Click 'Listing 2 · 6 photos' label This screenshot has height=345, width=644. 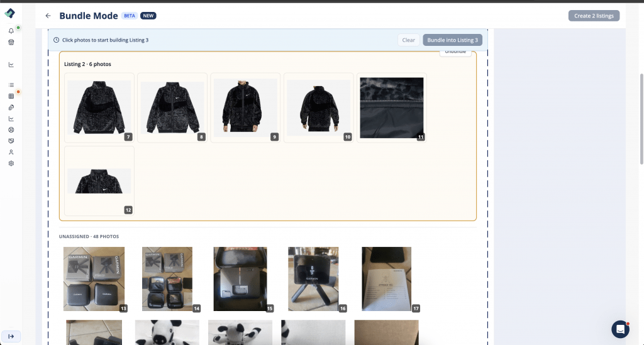click(87, 64)
